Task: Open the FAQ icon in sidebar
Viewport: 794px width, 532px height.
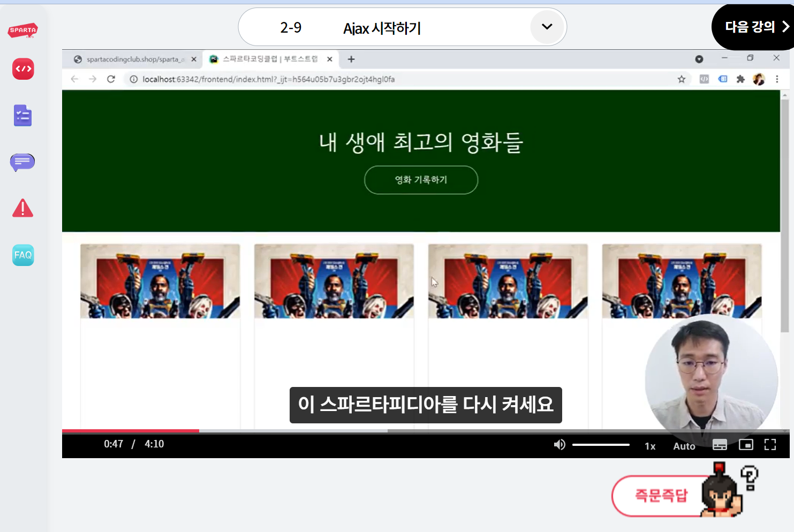Action: [23, 255]
